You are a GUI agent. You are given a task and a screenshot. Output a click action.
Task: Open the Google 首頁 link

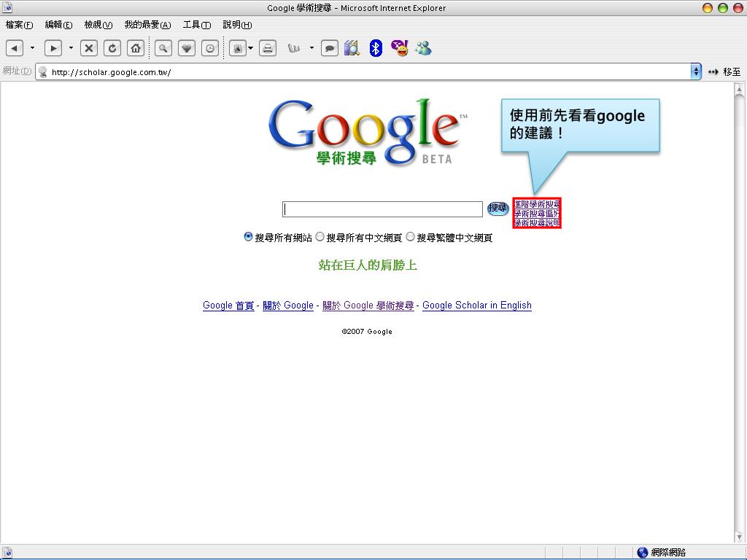click(x=228, y=306)
